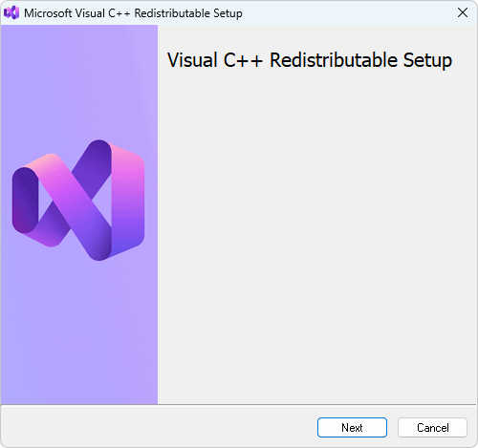Close the Redistributable Setup window
Viewport: 478px width, 448px height.
click(x=463, y=13)
